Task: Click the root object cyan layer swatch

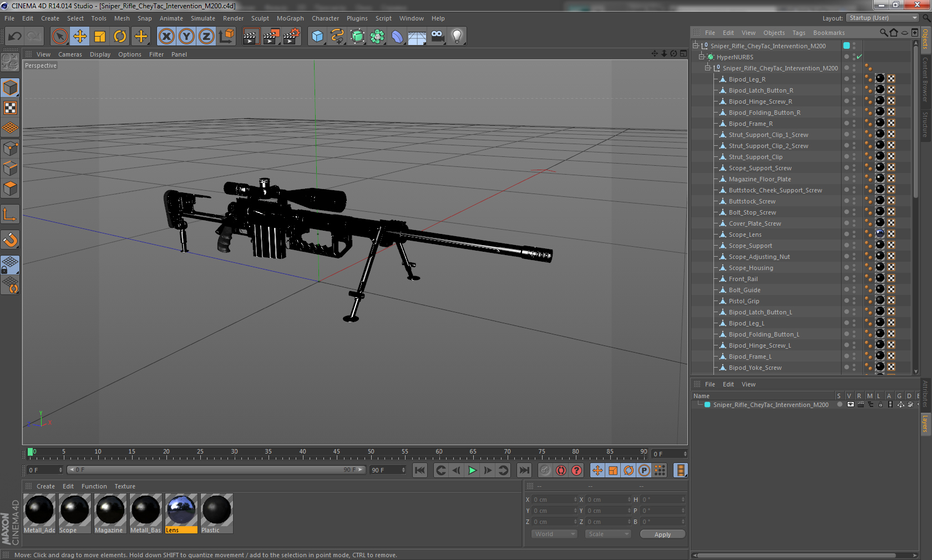Action: coord(847,45)
